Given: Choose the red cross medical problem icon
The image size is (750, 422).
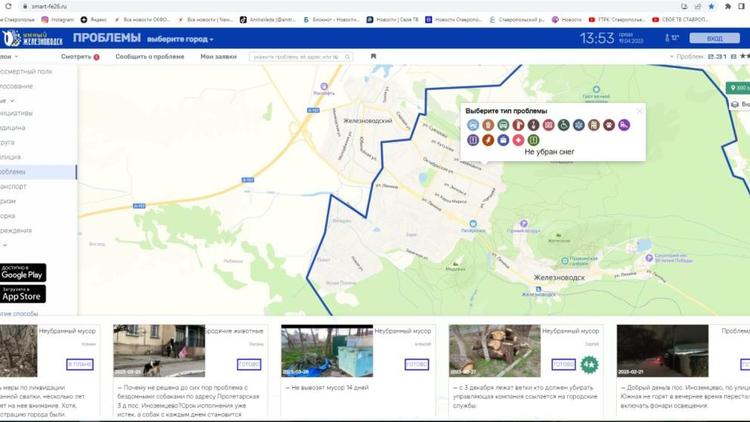Looking at the screenshot, I should click(518, 140).
